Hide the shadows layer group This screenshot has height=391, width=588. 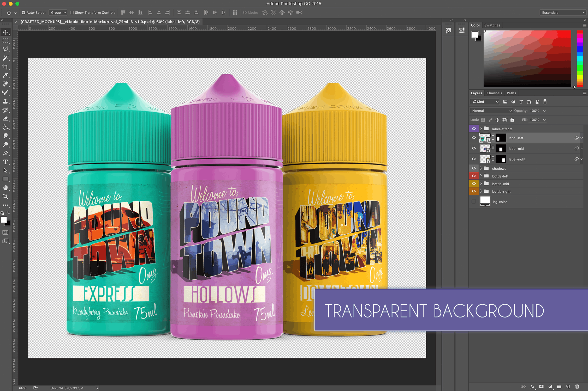click(x=474, y=168)
